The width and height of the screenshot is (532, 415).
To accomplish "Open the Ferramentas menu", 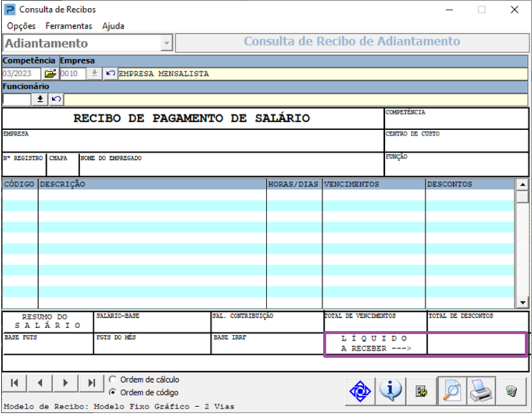I will 69,26.
